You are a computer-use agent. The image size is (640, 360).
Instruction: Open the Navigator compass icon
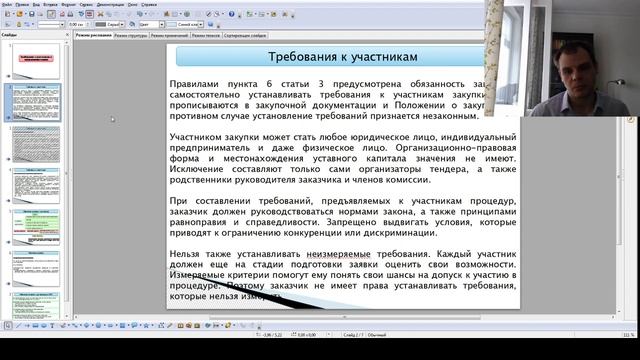pos(208,14)
